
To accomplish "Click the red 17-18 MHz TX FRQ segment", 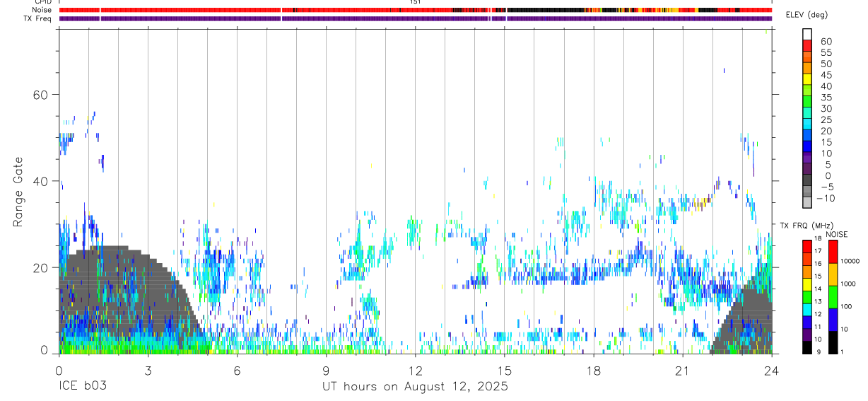I will click(807, 247).
